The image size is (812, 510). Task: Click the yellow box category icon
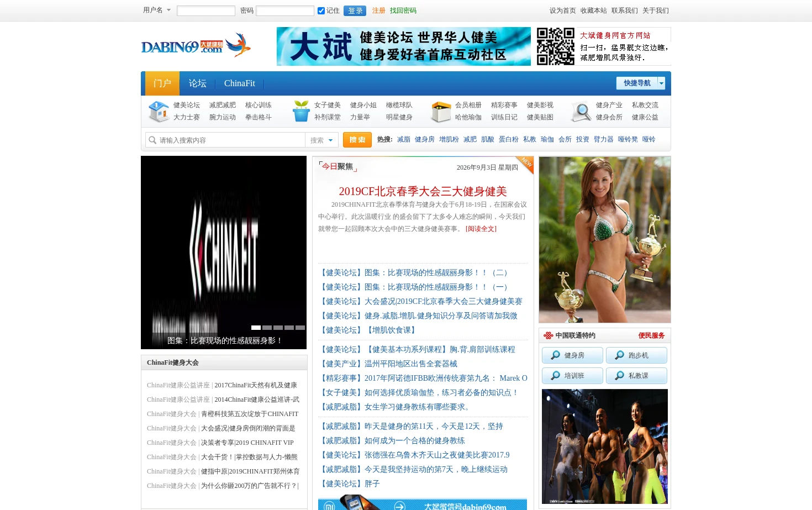[x=441, y=111]
